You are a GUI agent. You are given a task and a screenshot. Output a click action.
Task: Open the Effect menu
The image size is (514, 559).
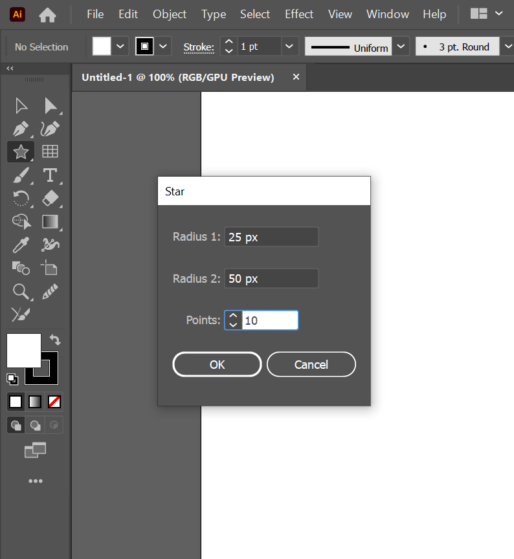(299, 14)
